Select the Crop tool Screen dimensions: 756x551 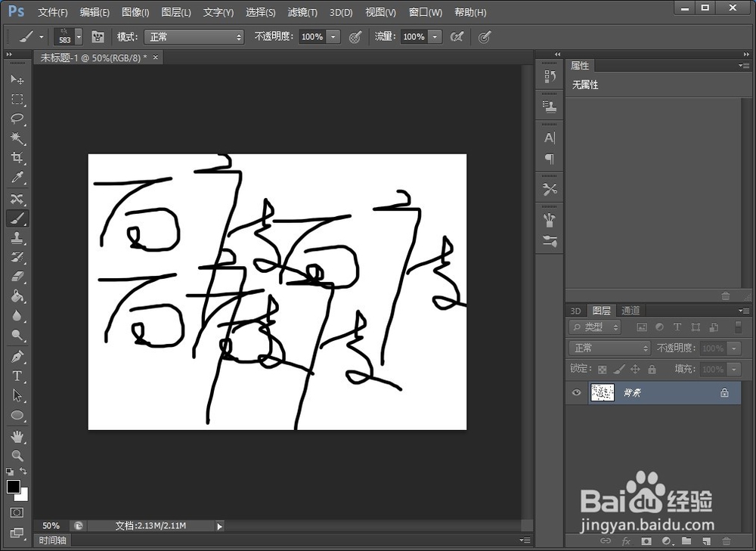tap(17, 158)
